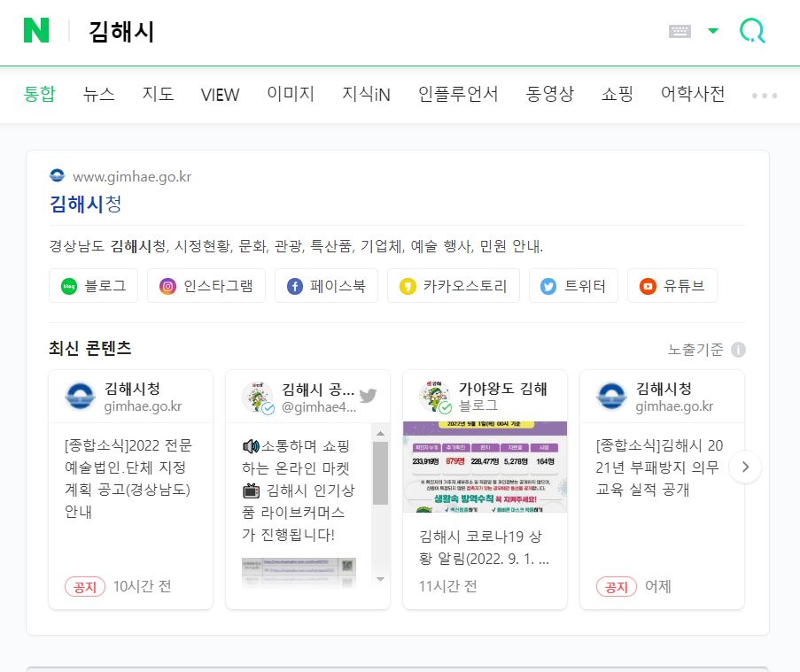The height and width of the screenshot is (672, 800).
Task: Switch to the 뉴스 tab
Action: 98,94
